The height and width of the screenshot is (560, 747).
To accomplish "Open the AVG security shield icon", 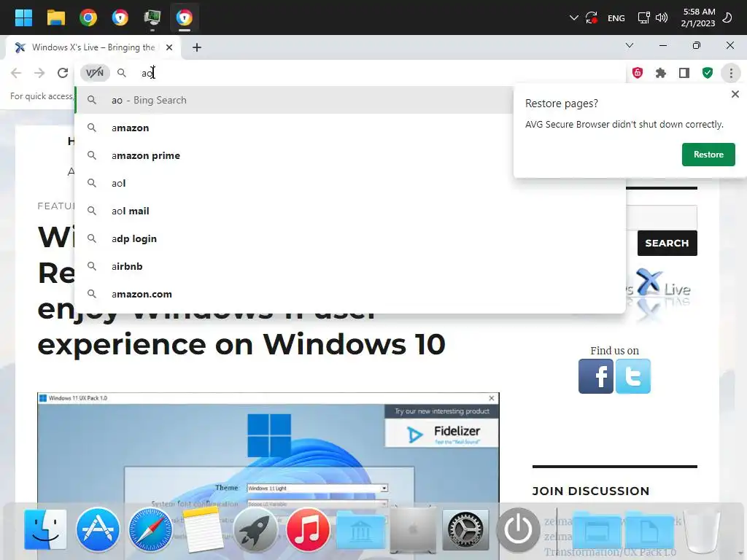I will pyautogui.click(x=708, y=73).
